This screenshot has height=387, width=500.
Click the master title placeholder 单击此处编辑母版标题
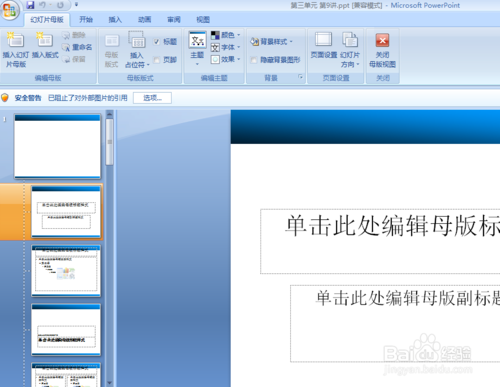click(380, 241)
